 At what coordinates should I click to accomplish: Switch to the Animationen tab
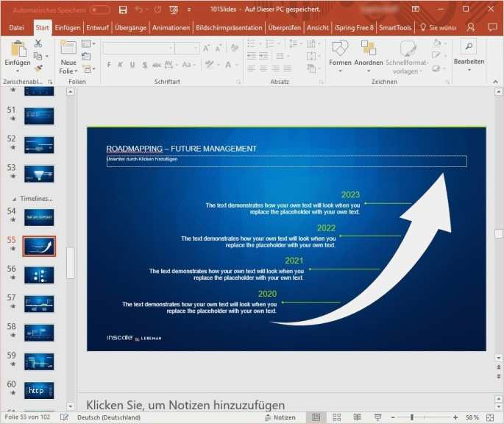tap(171, 28)
